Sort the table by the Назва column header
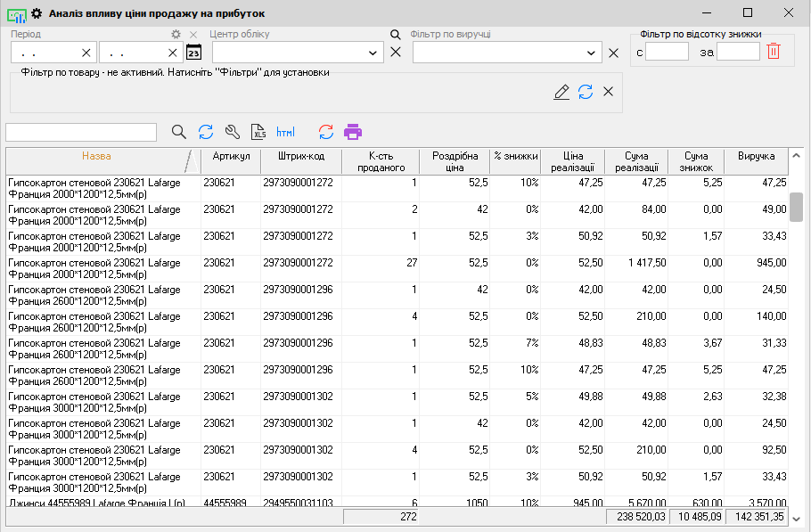The width and height of the screenshot is (811, 532). coord(96,157)
